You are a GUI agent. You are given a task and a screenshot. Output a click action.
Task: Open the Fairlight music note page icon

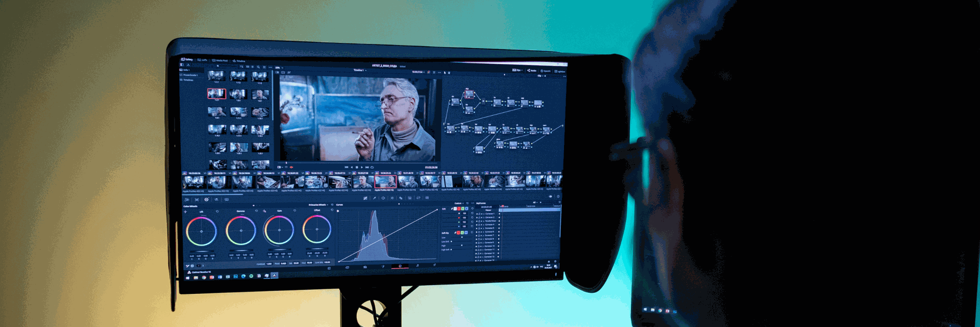pyautogui.click(x=417, y=266)
